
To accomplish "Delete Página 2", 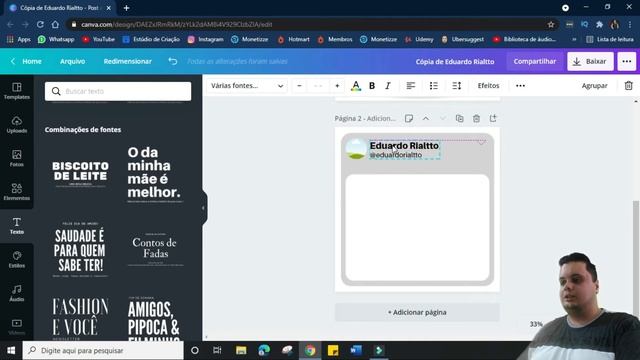I will 476,118.
